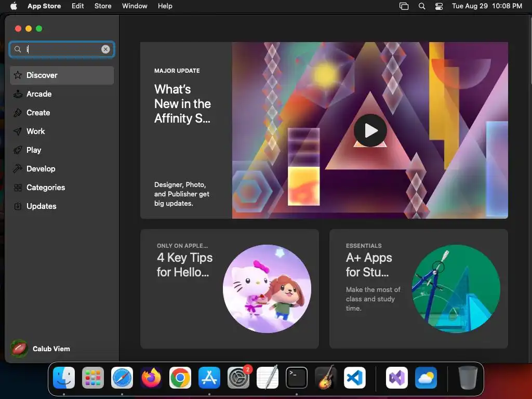This screenshot has width=532, height=399.
Task: Play the Affinity feature video
Action: [370, 130]
